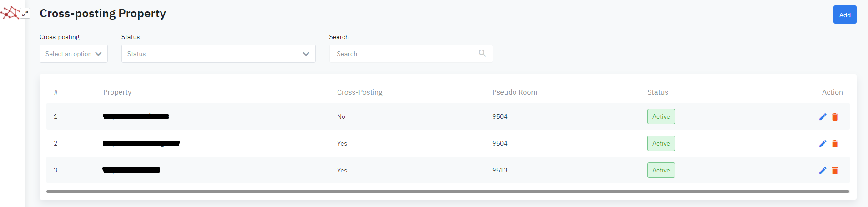The image size is (868, 207).
Task: Toggle the fullscreen expand arrows icon
Action: point(25,14)
